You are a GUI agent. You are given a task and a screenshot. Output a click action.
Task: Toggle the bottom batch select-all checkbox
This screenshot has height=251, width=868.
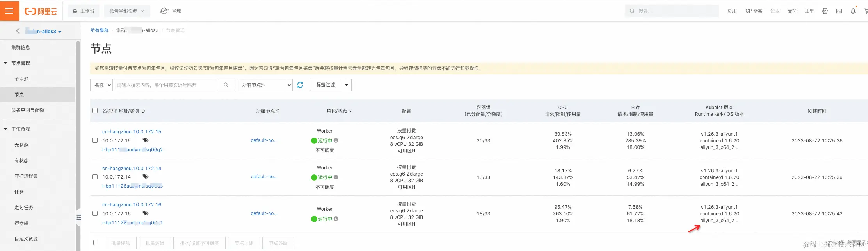click(96, 243)
